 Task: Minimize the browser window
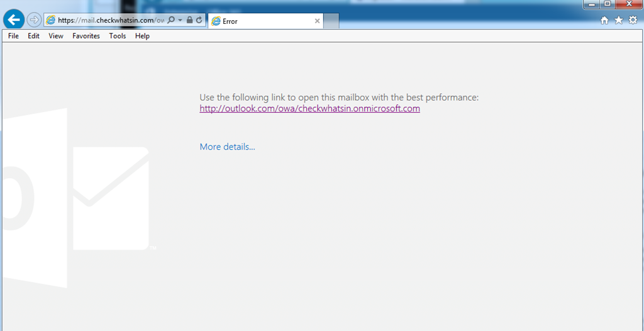tap(592, 4)
